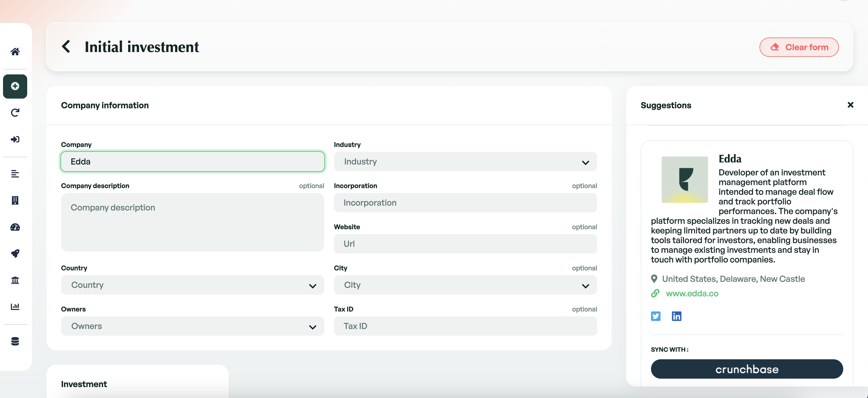Open the sign-in arrow sidebar icon

tap(15, 139)
